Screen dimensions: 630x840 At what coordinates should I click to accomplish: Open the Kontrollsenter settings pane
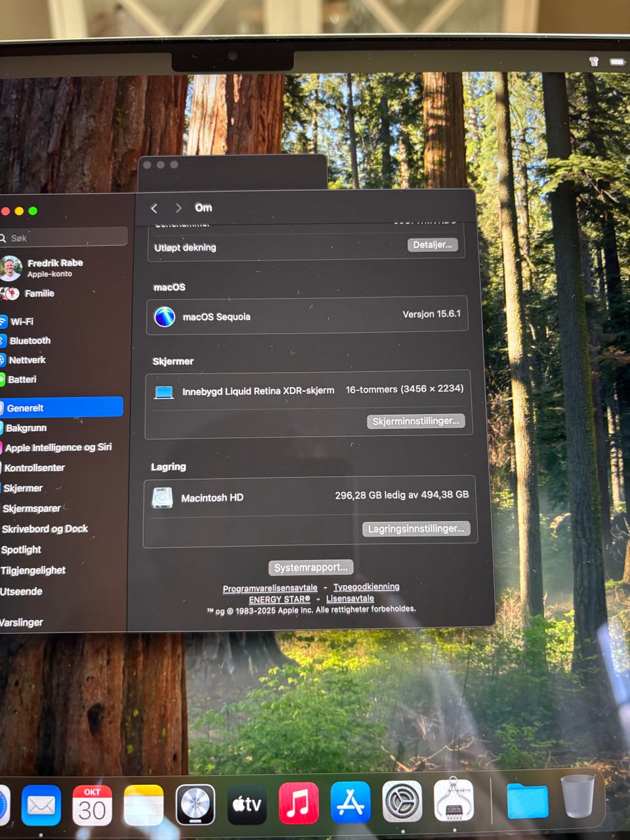34,468
